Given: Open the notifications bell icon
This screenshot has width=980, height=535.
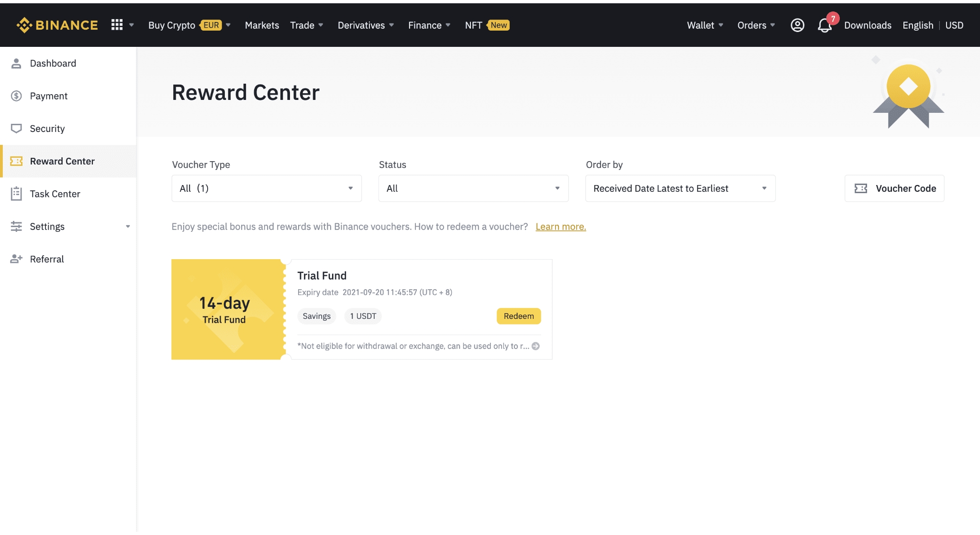Looking at the screenshot, I should point(824,25).
